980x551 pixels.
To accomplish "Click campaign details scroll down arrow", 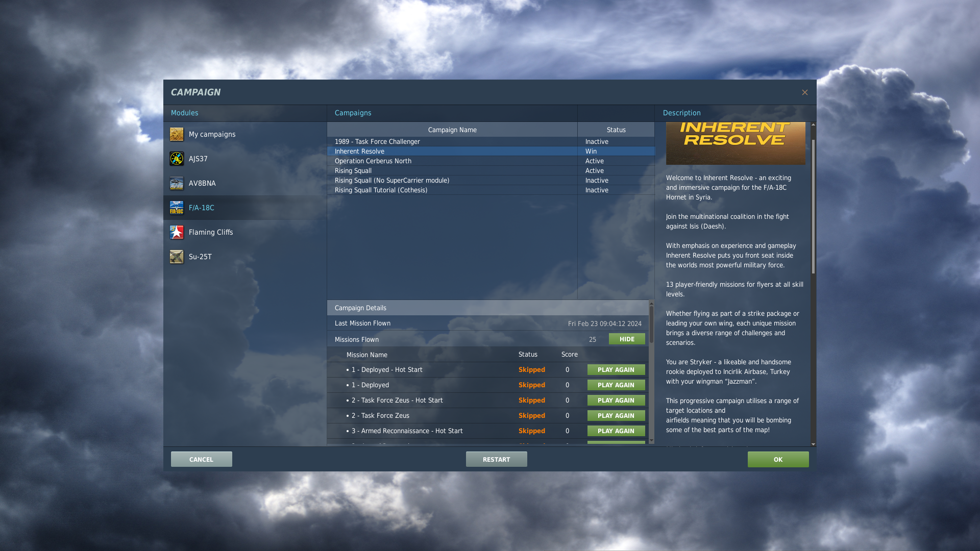I will [x=651, y=440].
